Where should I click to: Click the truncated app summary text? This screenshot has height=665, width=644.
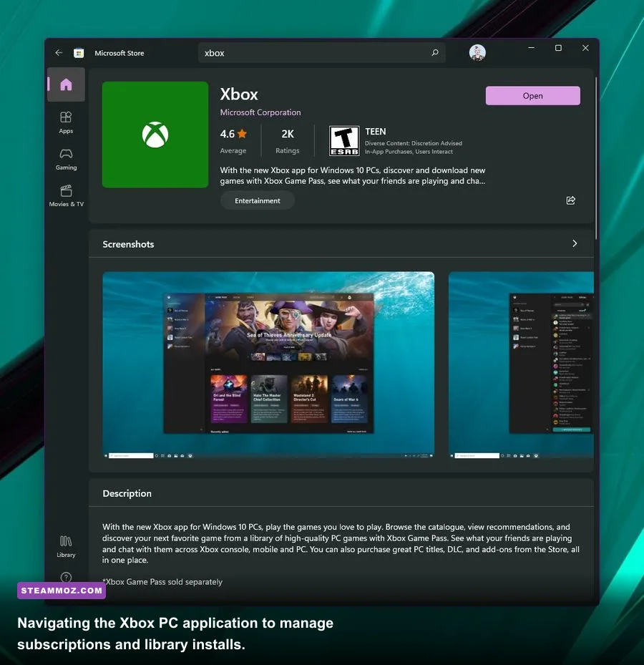[x=353, y=175]
